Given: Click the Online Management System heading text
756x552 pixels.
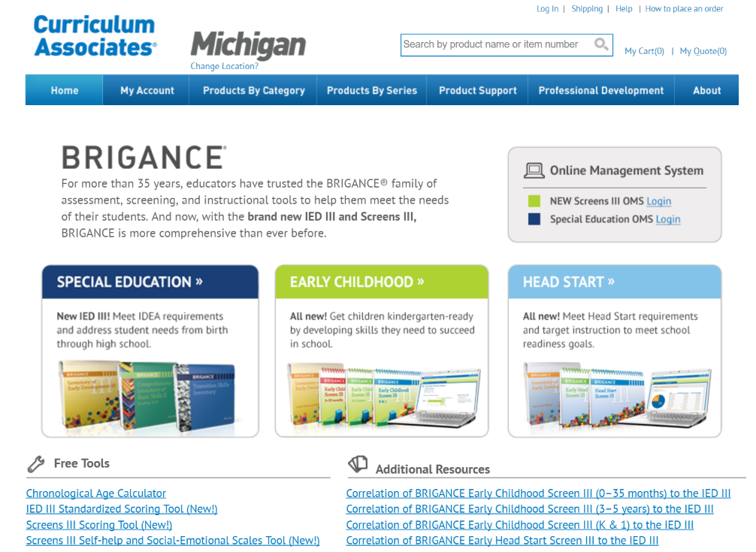Looking at the screenshot, I should click(626, 170).
